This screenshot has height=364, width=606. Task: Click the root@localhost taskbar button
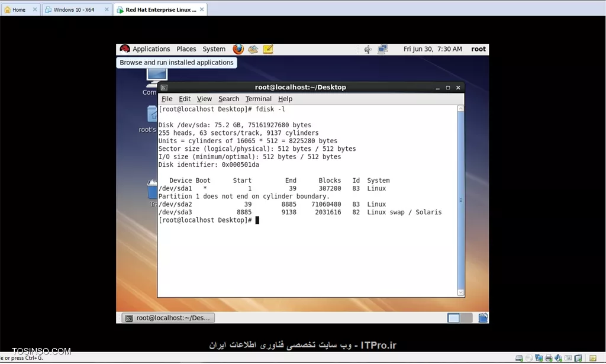point(168,318)
